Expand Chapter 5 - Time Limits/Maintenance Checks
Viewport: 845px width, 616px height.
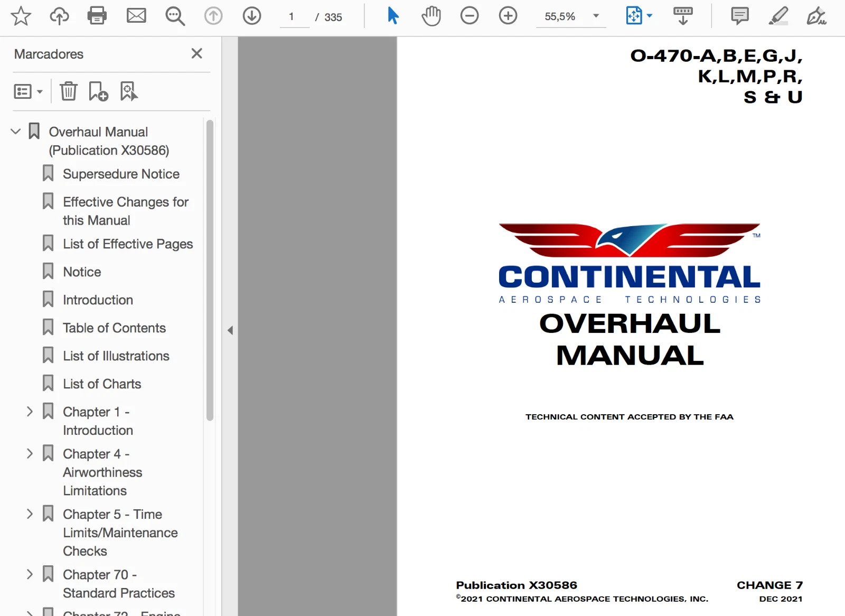[x=30, y=514]
